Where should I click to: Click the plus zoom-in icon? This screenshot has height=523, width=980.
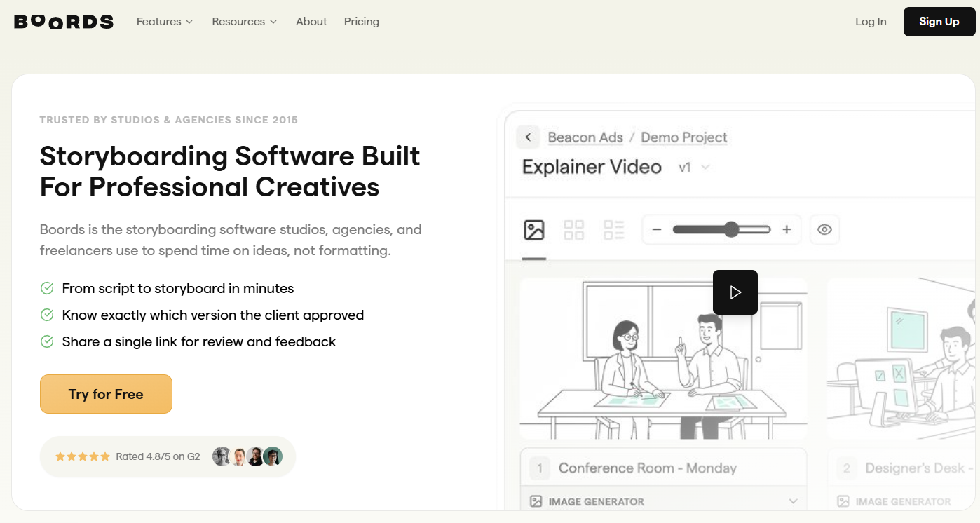click(x=787, y=230)
